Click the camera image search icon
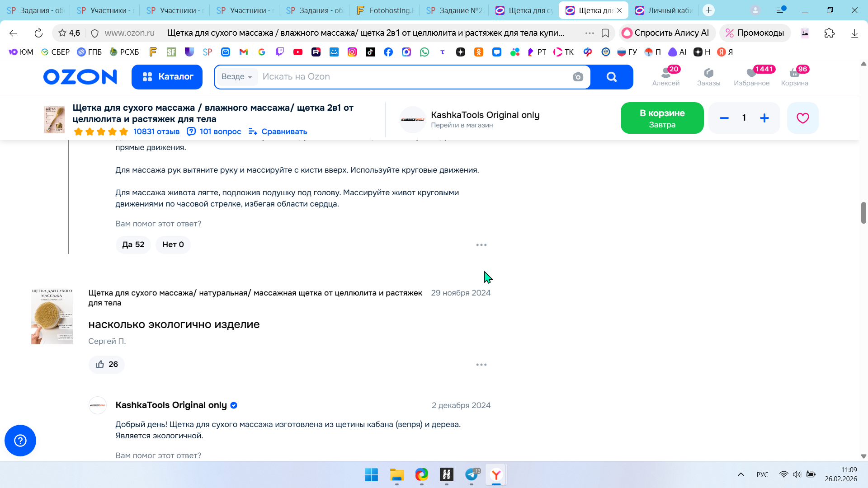 [x=578, y=77]
